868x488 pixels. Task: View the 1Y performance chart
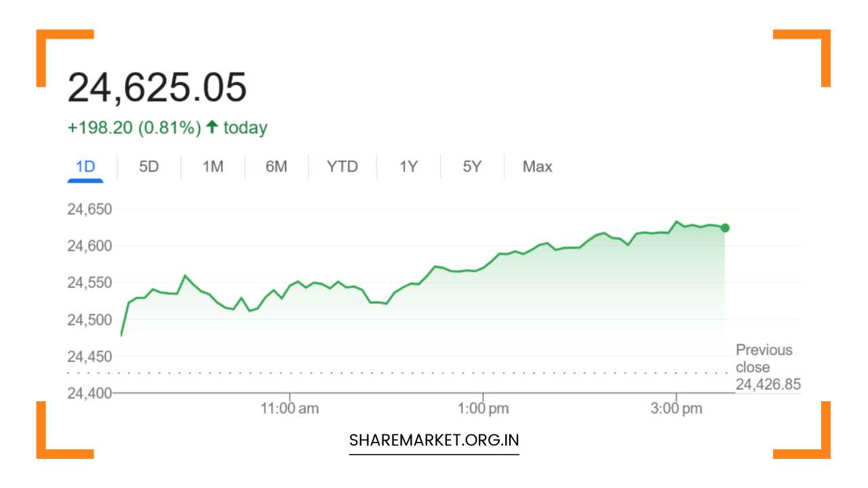pyautogui.click(x=408, y=166)
